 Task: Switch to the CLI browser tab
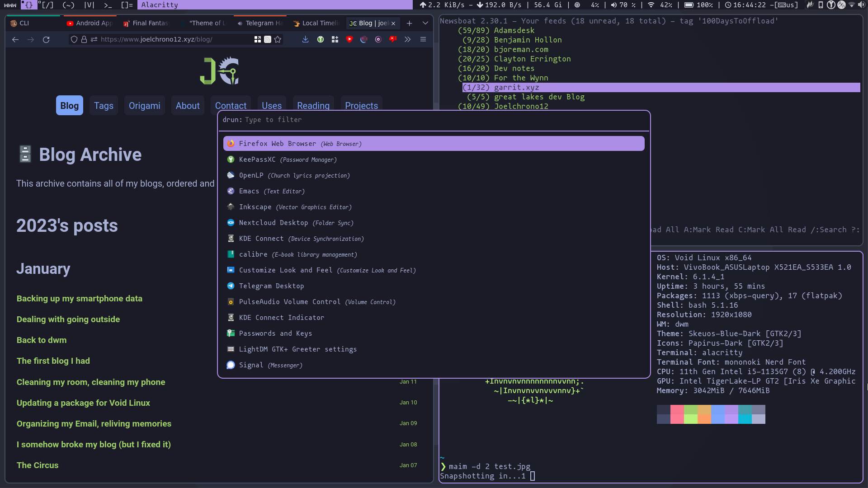click(x=33, y=23)
